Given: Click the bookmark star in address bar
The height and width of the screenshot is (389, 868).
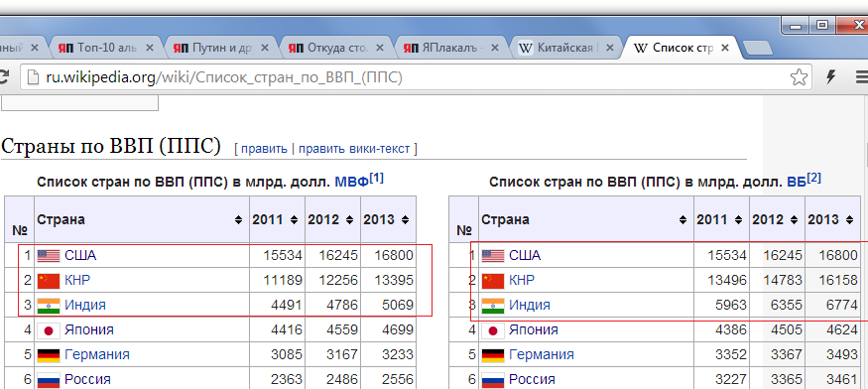Looking at the screenshot, I should [799, 77].
